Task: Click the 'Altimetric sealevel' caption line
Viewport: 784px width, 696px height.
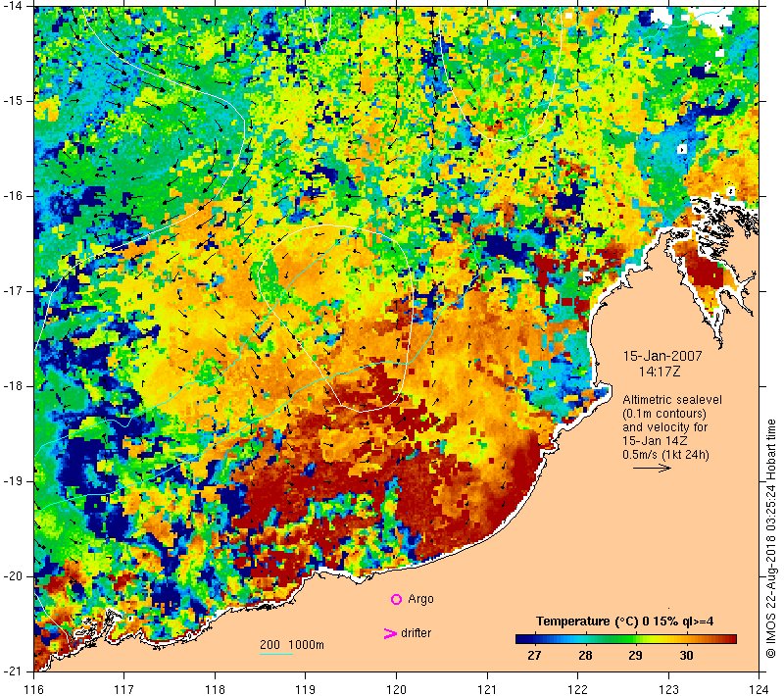Action: [x=672, y=400]
